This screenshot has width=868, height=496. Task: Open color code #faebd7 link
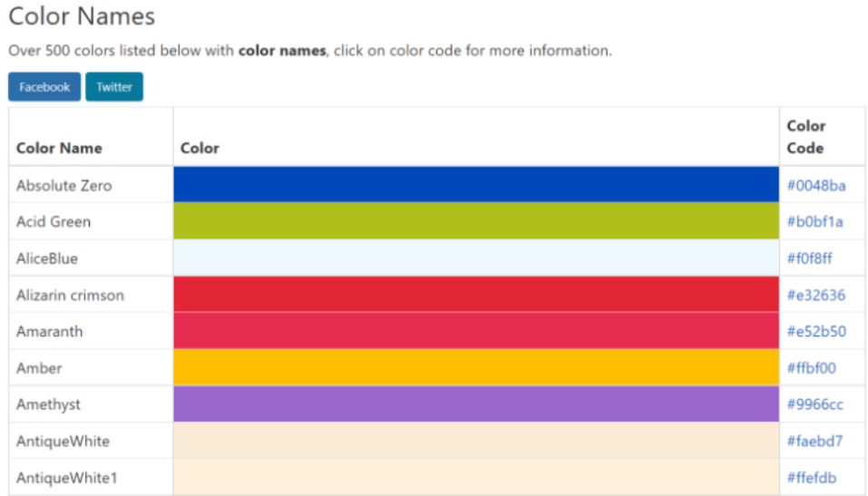click(x=814, y=442)
